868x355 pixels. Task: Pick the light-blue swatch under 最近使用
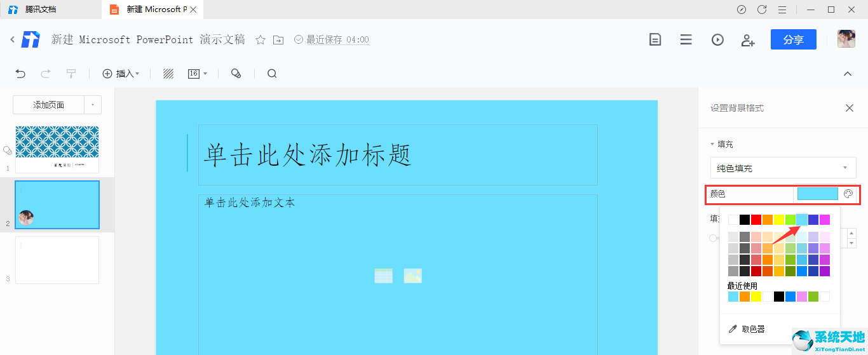(x=733, y=297)
